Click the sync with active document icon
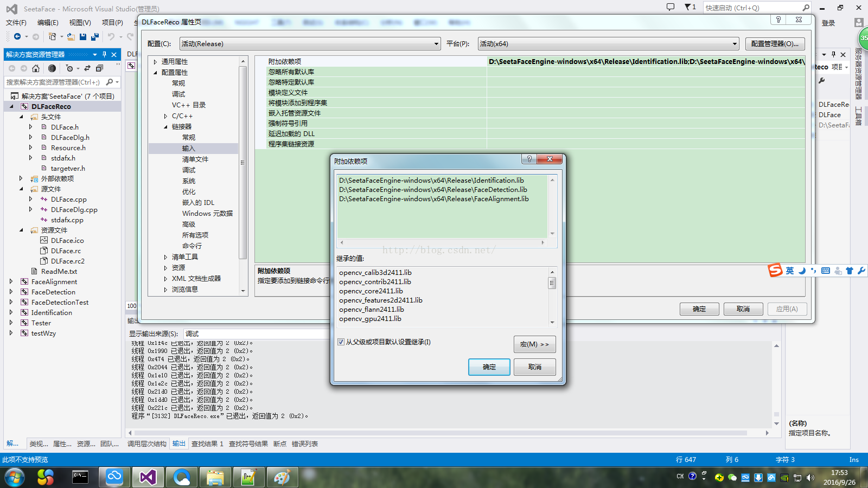The width and height of the screenshot is (868, 488). pyautogui.click(x=87, y=68)
